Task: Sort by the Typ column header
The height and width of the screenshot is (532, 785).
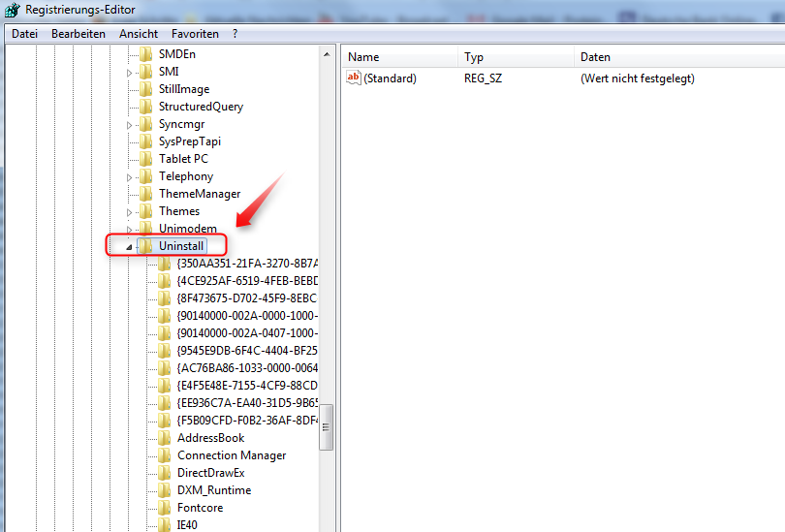Action: click(x=517, y=57)
